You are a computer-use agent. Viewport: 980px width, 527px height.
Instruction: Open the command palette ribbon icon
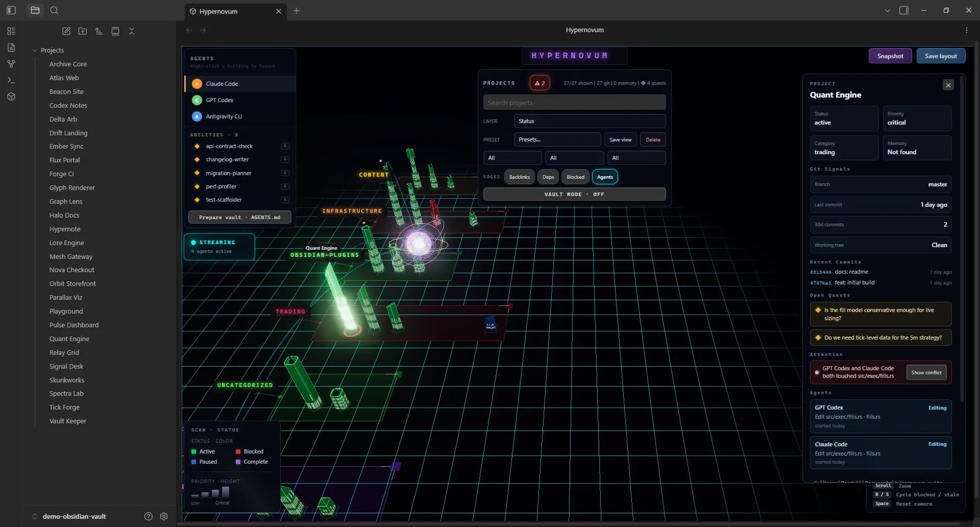pos(11,80)
